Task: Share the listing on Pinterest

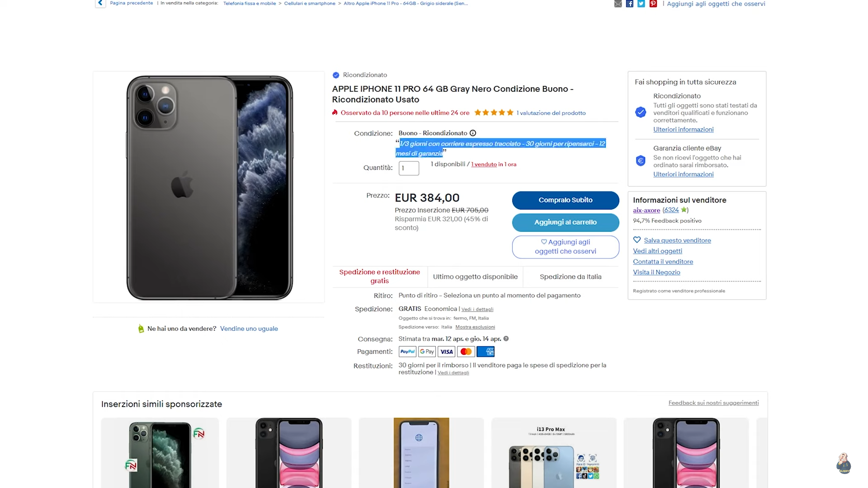Action: (653, 4)
